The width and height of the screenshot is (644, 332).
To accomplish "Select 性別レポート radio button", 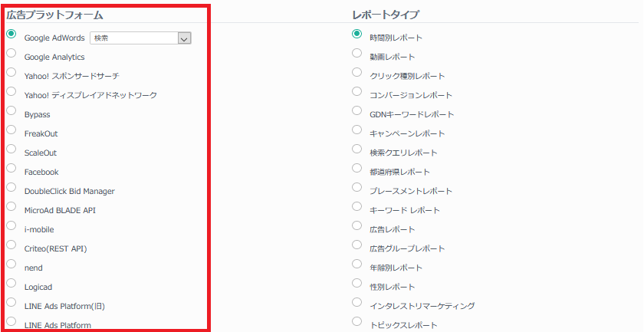I will pyautogui.click(x=357, y=283).
